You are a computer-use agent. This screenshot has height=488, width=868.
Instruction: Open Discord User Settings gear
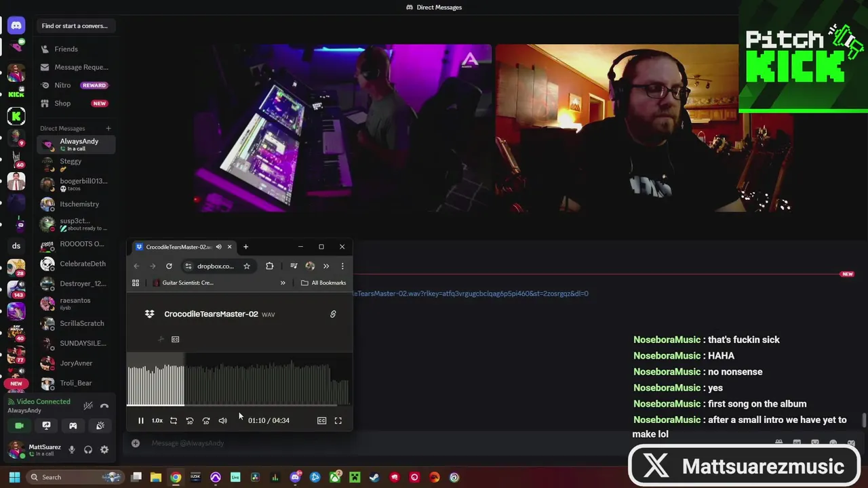click(104, 449)
